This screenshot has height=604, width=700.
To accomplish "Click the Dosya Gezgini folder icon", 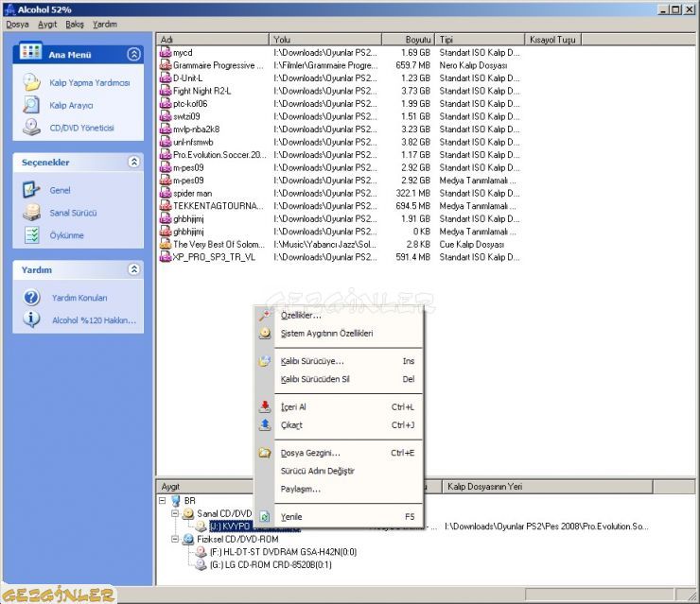I will [265, 453].
